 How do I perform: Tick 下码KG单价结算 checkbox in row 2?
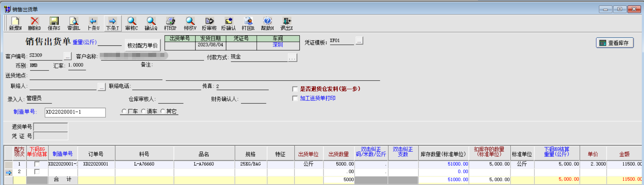tap(37, 172)
